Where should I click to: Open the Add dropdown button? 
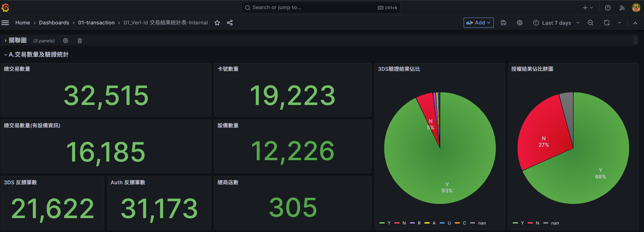479,23
